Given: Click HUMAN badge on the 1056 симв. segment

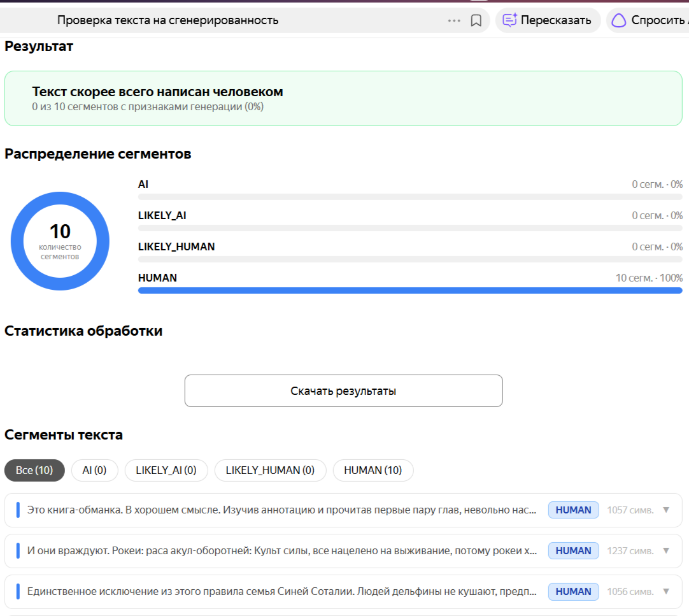Looking at the screenshot, I should click(574, 591).
